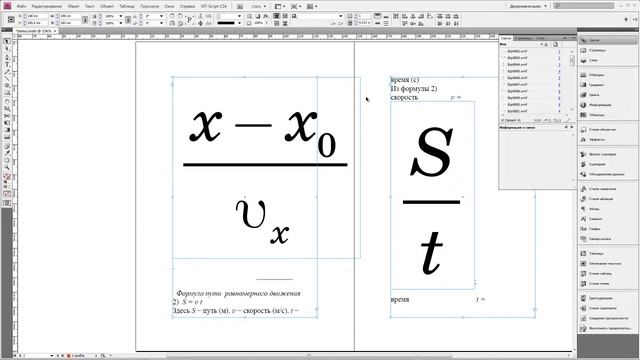640x360 pixels.
Task: Select the Type tool
Action: pyautogui.click(x=7, y=64)
